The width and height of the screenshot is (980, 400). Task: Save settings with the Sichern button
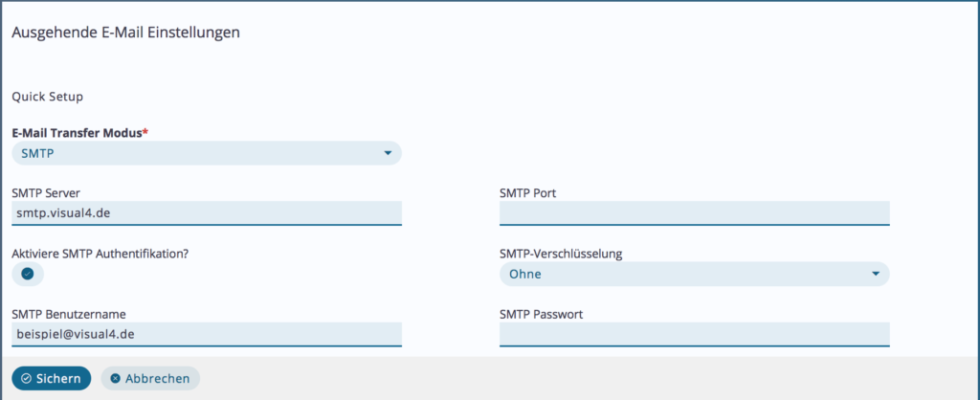tap(52, 378)
